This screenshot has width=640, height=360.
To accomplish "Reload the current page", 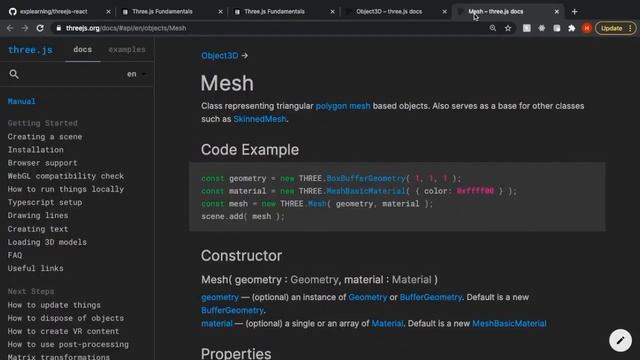I will coord(40,28).
